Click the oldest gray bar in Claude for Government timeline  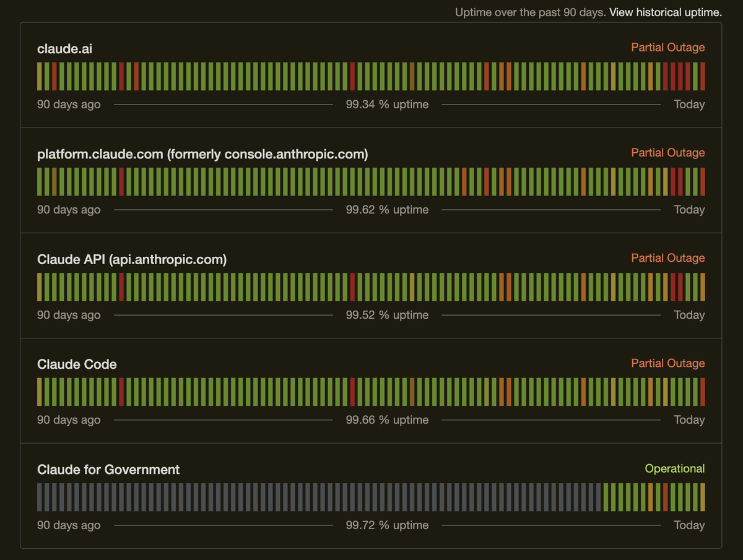pyautogui.click(x=40, y=498)
